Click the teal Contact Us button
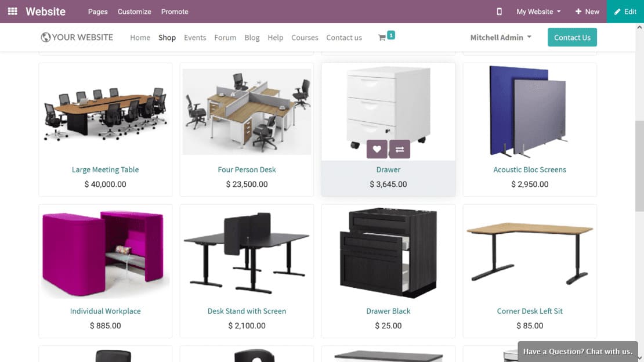The width and height of the screenshot is (644, 362). pyautogui.click(x=571, y=37)
